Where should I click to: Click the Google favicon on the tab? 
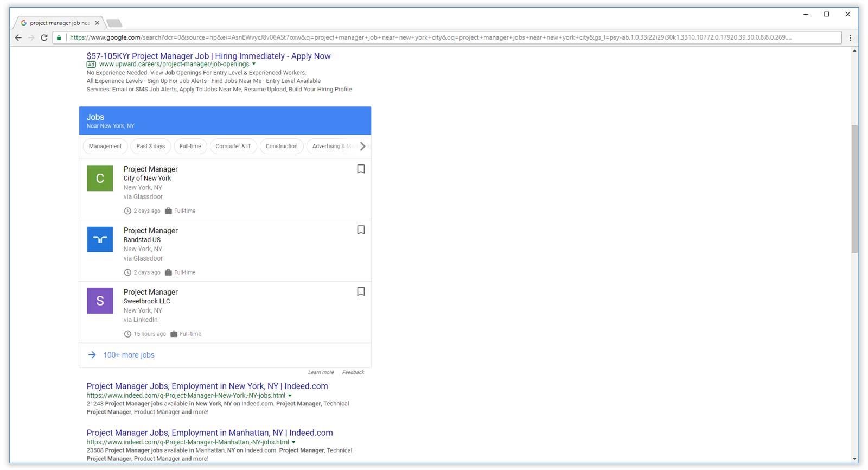click(24, 23)
